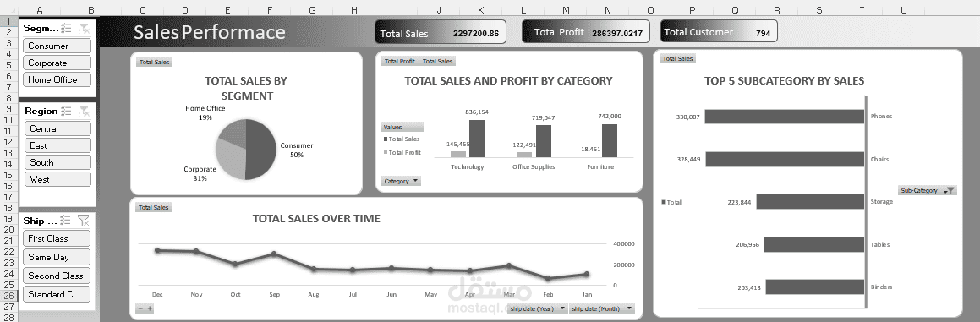Click the Office Supplies axis label
This screenshot has height=322, width=980.
534,167
